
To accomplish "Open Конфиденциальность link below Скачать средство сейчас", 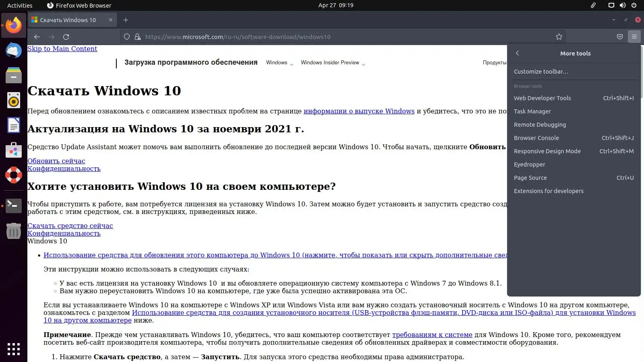I will tap(64, 233).
